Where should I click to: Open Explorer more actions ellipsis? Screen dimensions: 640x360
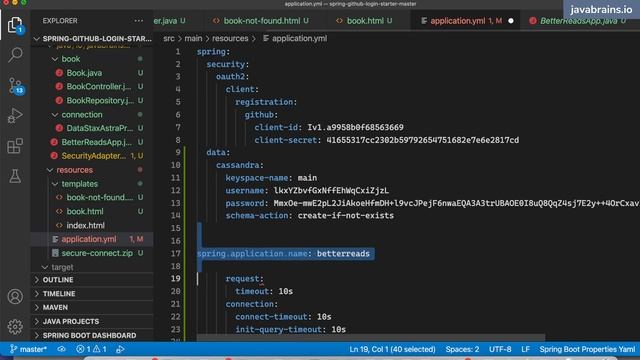coord(139,21)
